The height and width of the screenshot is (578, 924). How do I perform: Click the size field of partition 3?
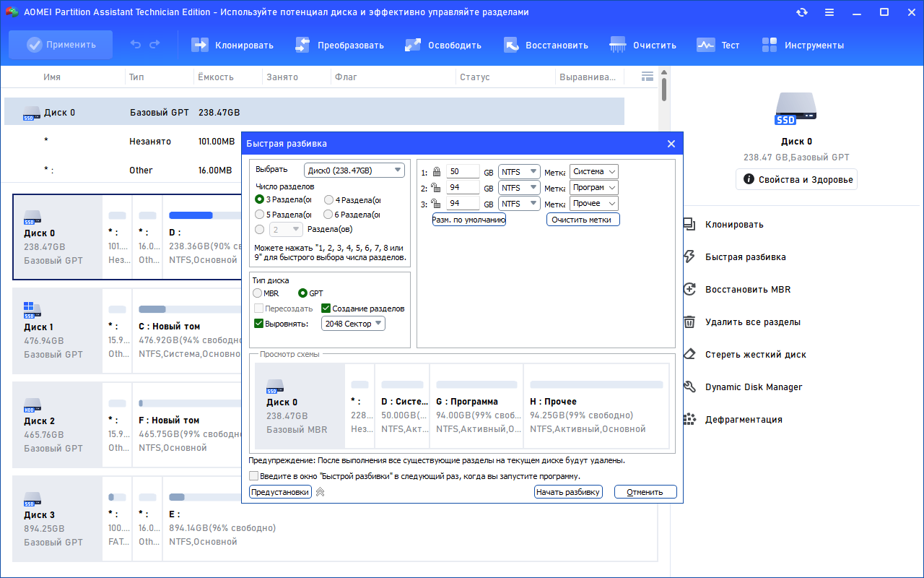pyautogui.click(x=462, y=204)
